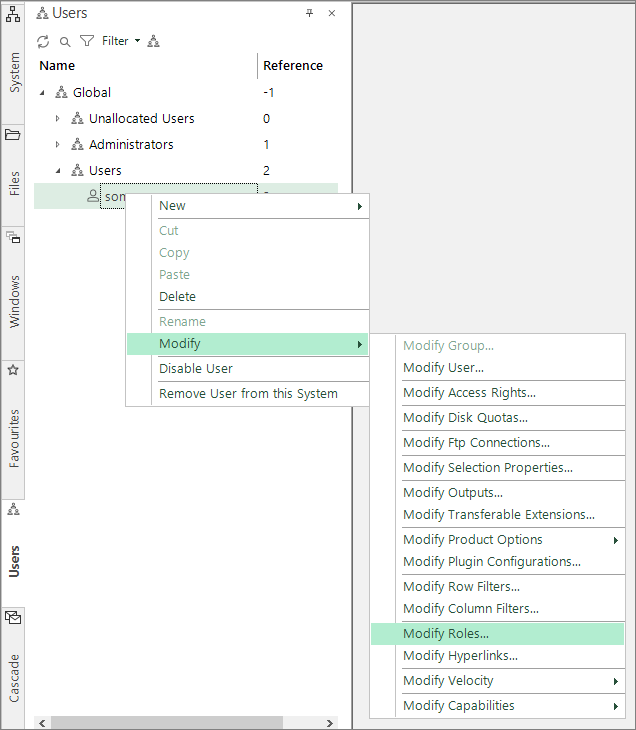636x730 pixels.
Task: Expand Modify Product Options submenu
Action: click(x=497, y=540)
